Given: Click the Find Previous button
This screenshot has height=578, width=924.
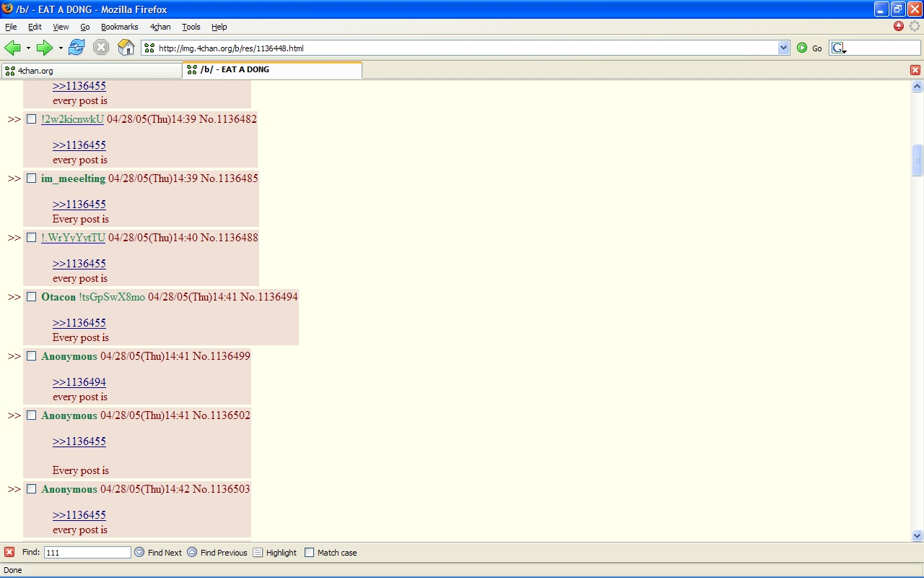Looking at the screenshot, I should tap(217, 552).
